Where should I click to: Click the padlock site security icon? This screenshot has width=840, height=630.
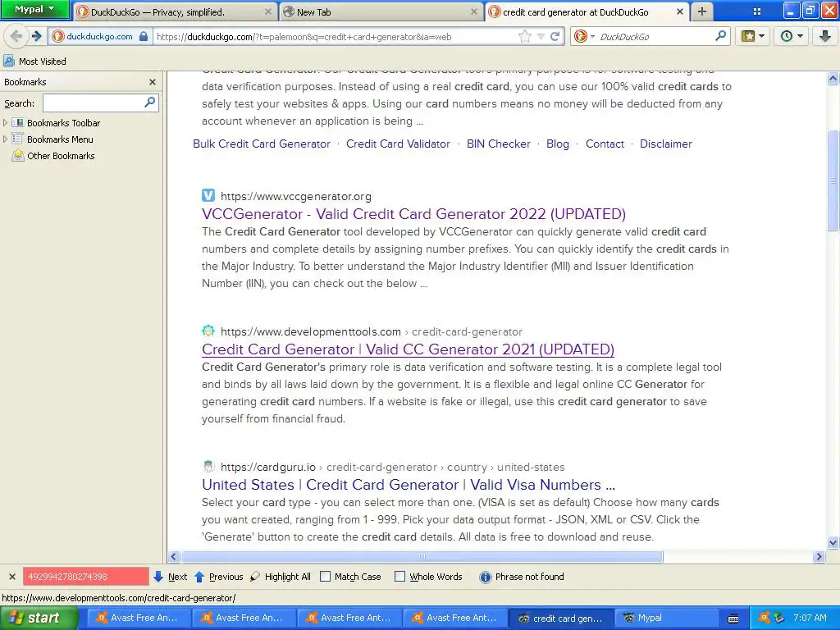[x=143, y=36]
